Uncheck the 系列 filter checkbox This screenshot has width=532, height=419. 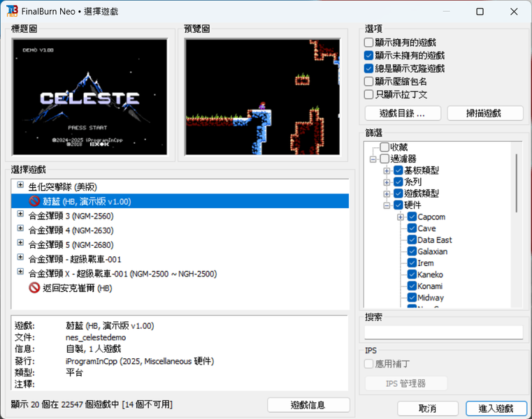[x=398, y=182]
